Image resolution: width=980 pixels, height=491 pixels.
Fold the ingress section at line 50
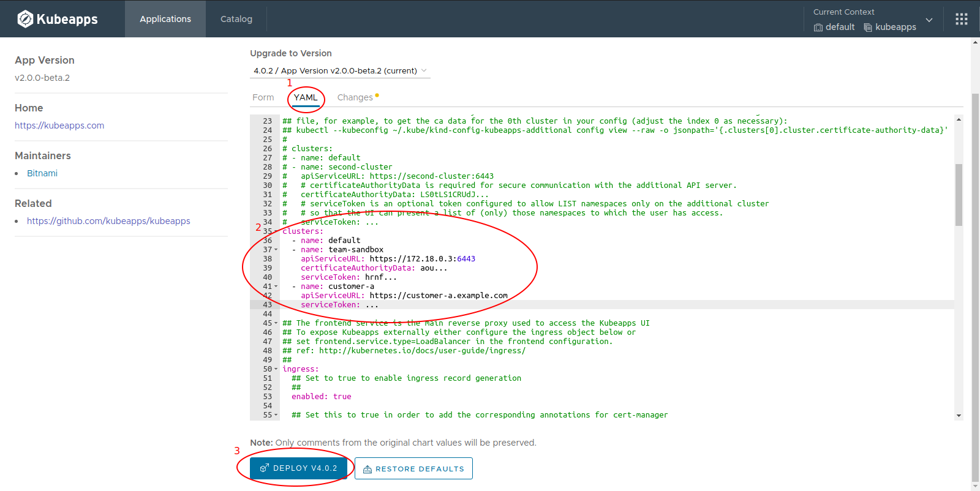[276, 369]
